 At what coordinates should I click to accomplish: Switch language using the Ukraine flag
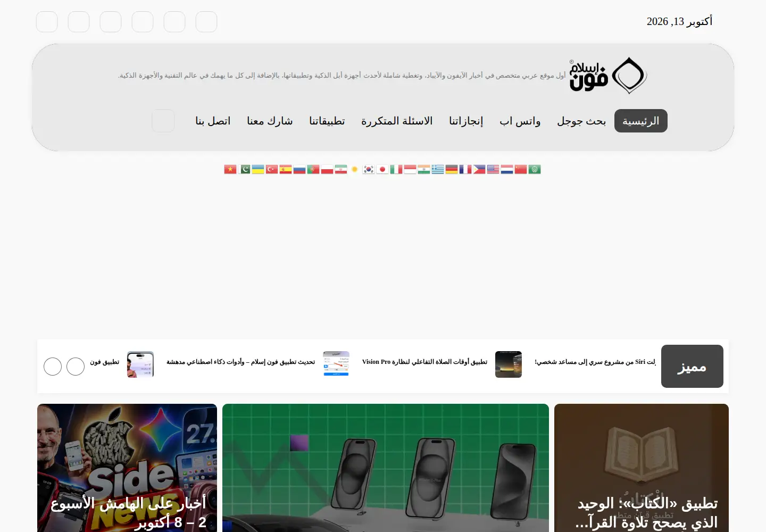click(x=258, y=169)
